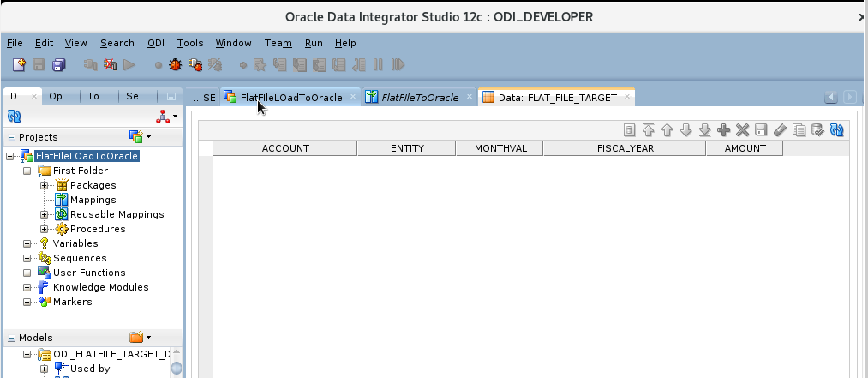The height and width of the screenshot is (378, 868).
Task: Select ODI_FLATFILE_TARGET model in Models tree
Action: tap(111, 354)
